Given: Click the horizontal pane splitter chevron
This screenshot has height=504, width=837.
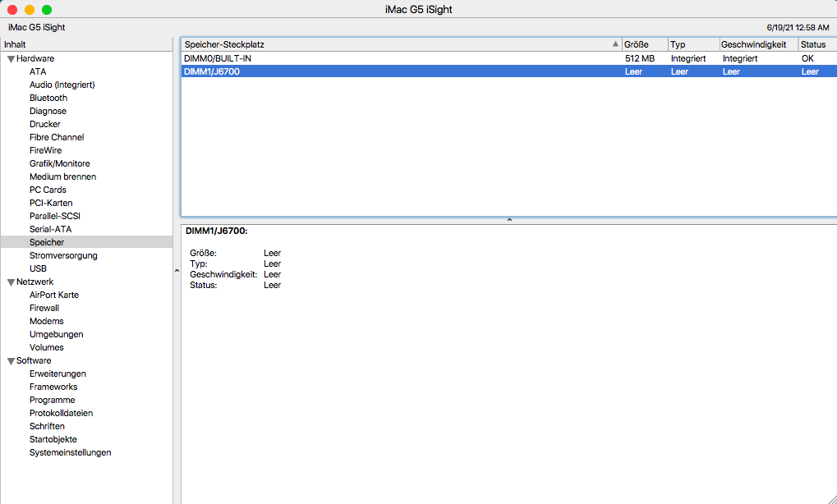Looking at the screenshot, I should [x=509, y=220].
